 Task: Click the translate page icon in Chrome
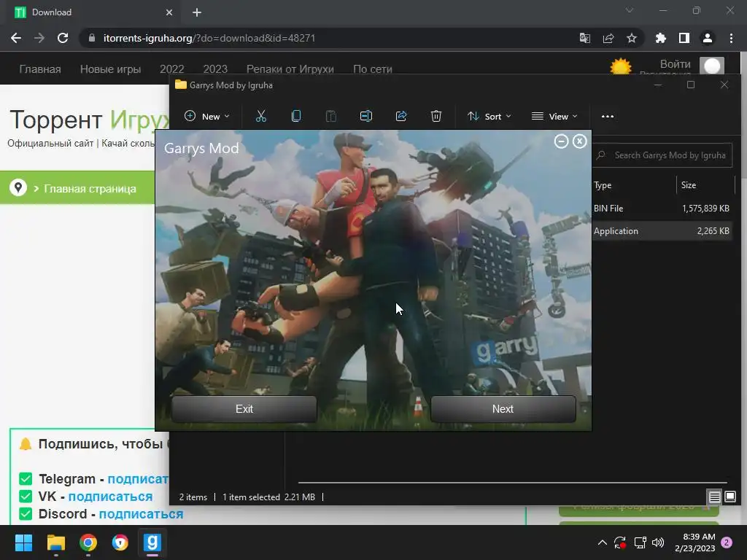tap(585, 38)
